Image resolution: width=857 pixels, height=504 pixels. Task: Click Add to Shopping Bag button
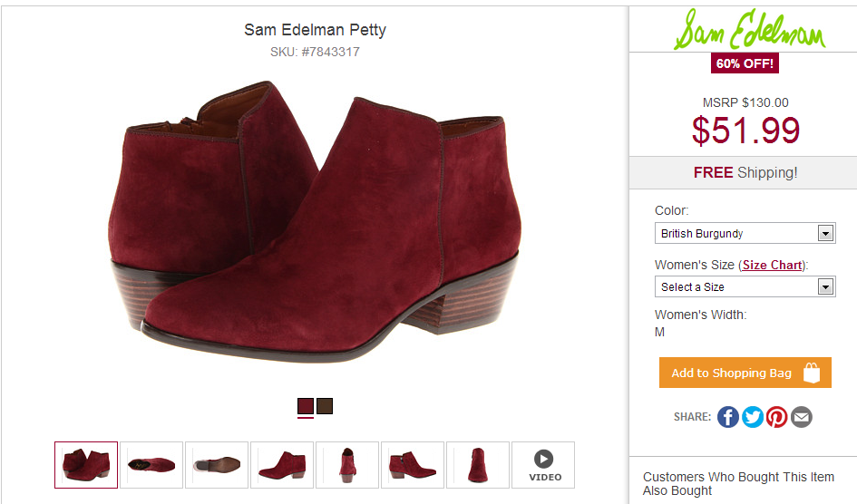click(x=745, y=373)
